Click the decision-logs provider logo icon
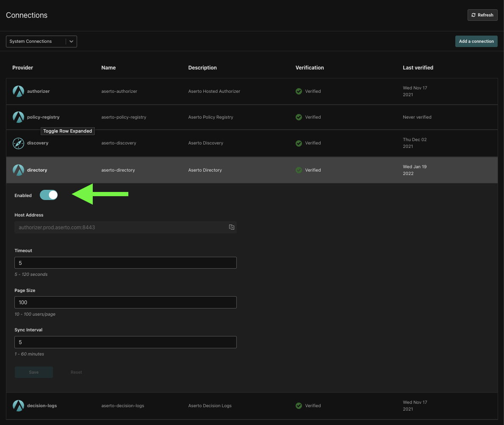 (18, 406)
